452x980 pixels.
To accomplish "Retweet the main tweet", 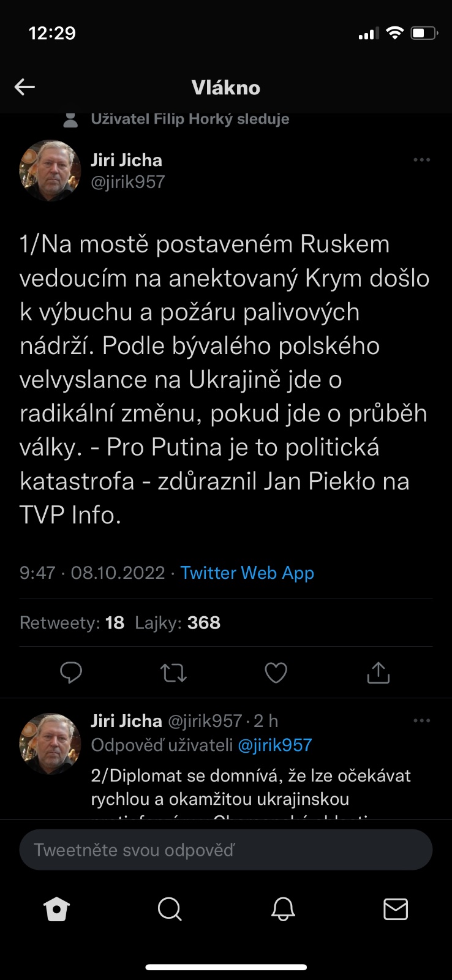I will point(173,673).
